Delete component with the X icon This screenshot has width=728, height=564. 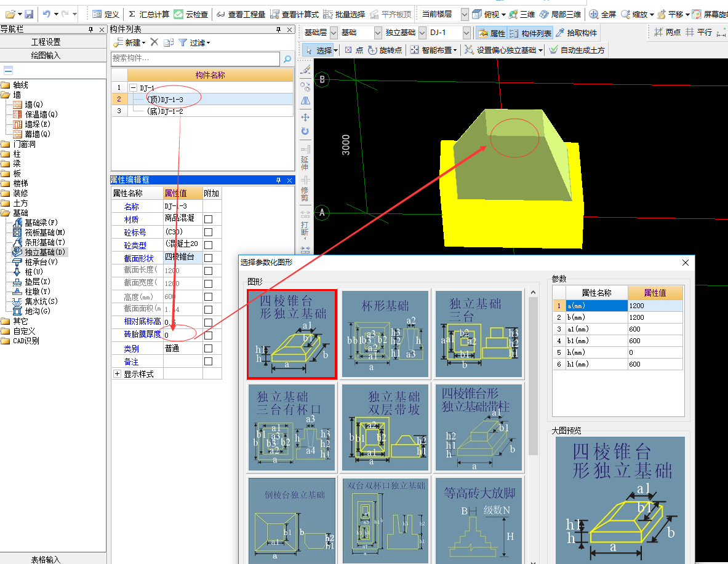154,42
